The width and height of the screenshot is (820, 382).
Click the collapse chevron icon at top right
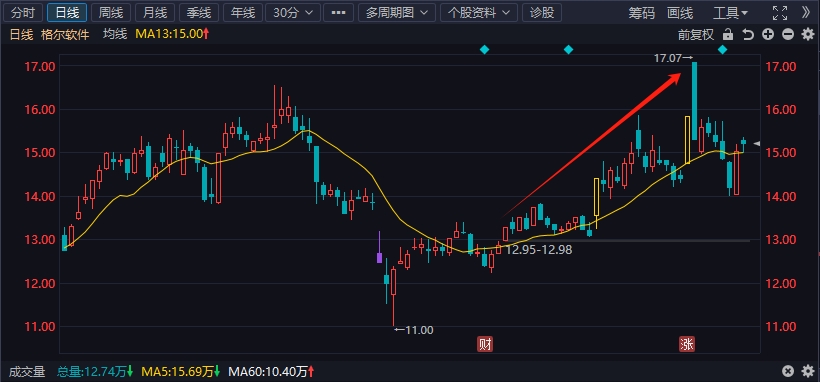point(807,13)
